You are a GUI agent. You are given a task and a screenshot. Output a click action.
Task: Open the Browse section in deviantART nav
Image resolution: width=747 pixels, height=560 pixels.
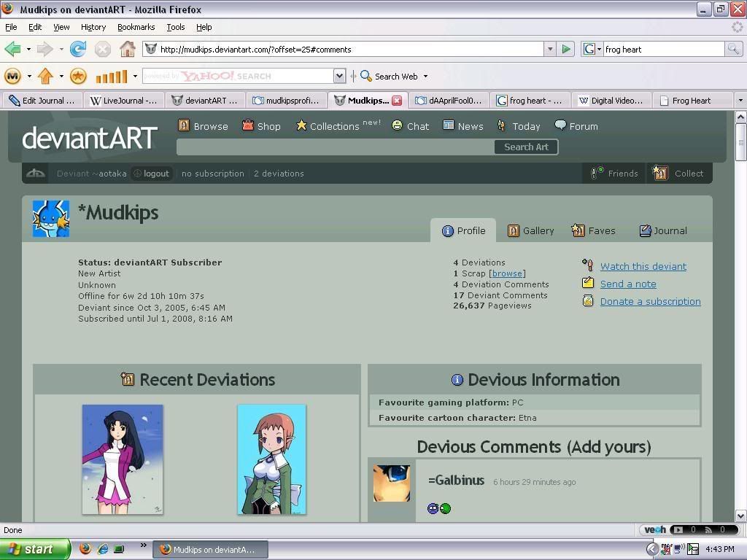tap(203, 126)
